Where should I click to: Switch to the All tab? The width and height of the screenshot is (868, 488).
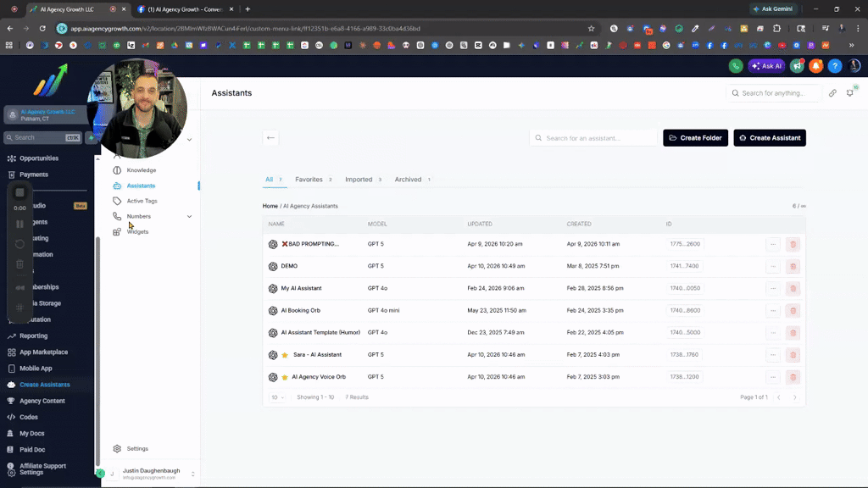(x=274, y=180)
